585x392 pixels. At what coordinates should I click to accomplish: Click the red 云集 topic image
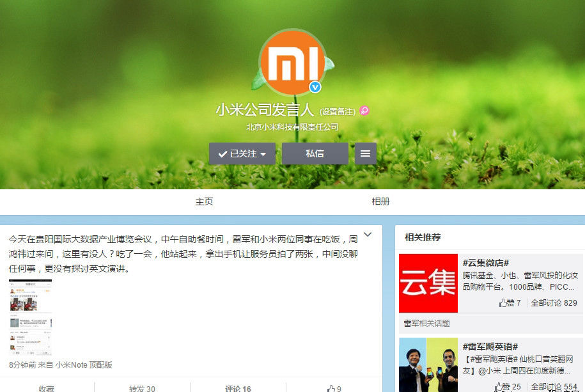428,283
